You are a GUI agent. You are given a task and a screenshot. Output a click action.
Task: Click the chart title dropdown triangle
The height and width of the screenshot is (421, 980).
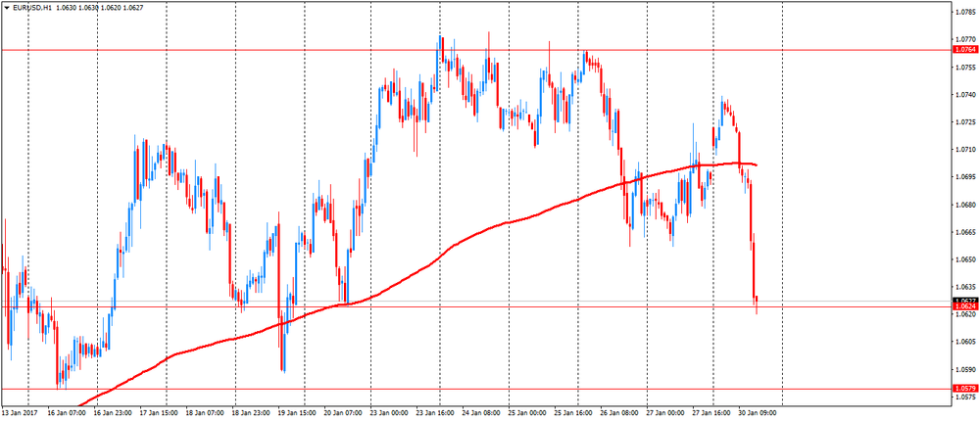tap(6, 8)
